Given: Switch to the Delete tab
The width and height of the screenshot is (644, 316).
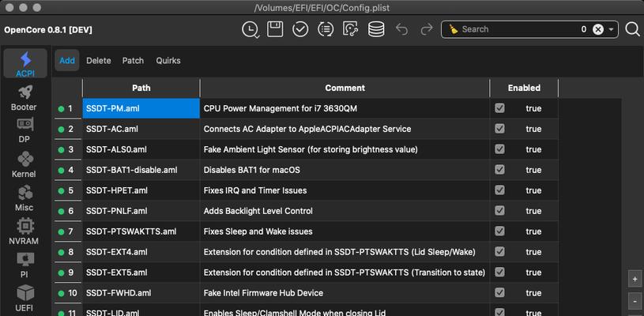Looking at the screenshot, I should 99,60.
